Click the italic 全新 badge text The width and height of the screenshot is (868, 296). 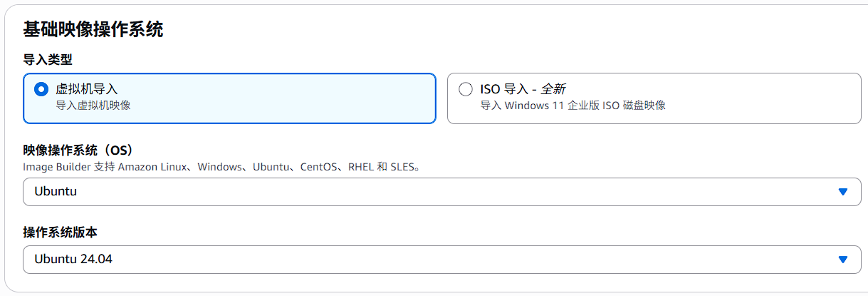(553, 89)
